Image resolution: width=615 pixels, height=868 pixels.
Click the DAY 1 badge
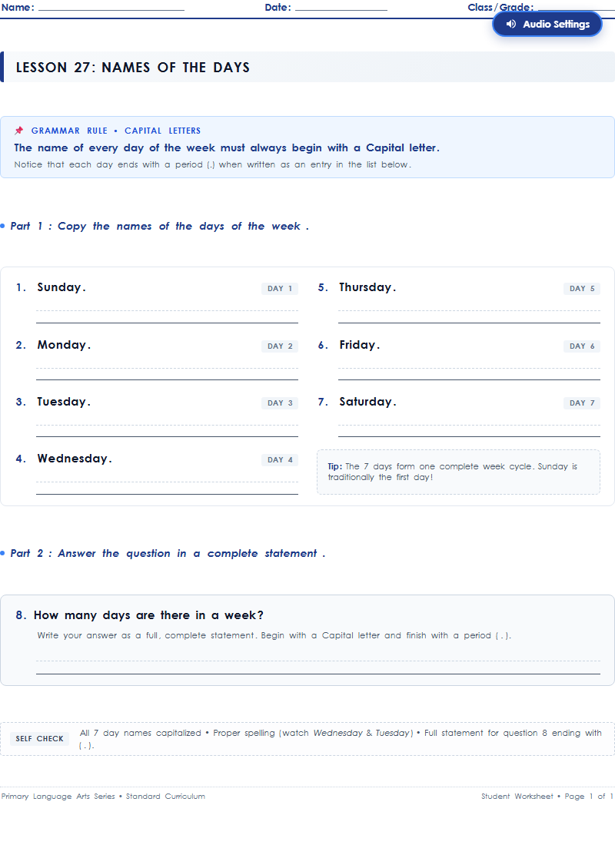pos(280,288)
